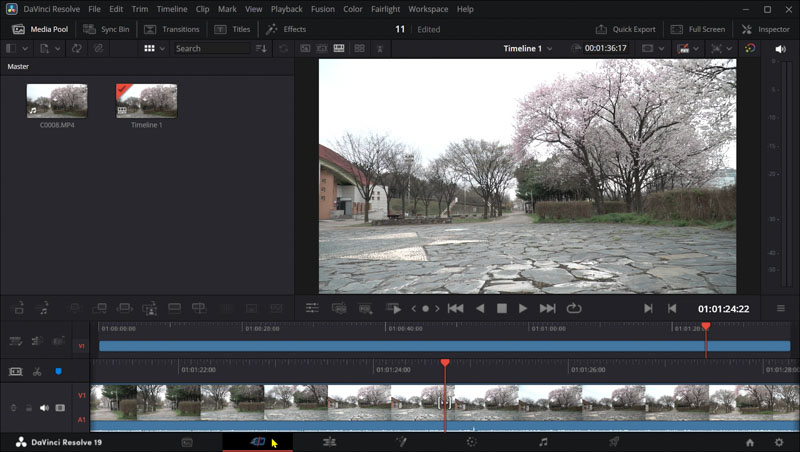This screenshot has height=452, width=800.
Task: Open the Media Pool panel
Action: [x=40, y=29]
